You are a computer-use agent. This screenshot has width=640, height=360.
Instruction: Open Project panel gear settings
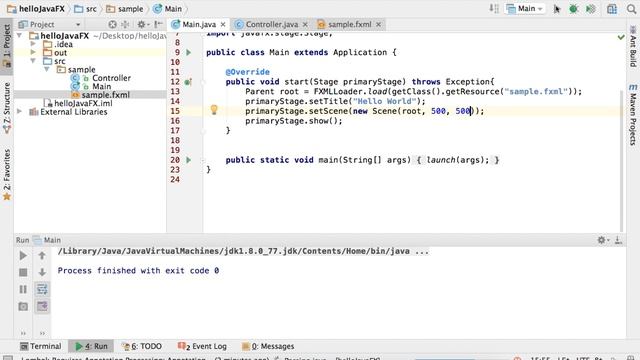tap(142, 24)
